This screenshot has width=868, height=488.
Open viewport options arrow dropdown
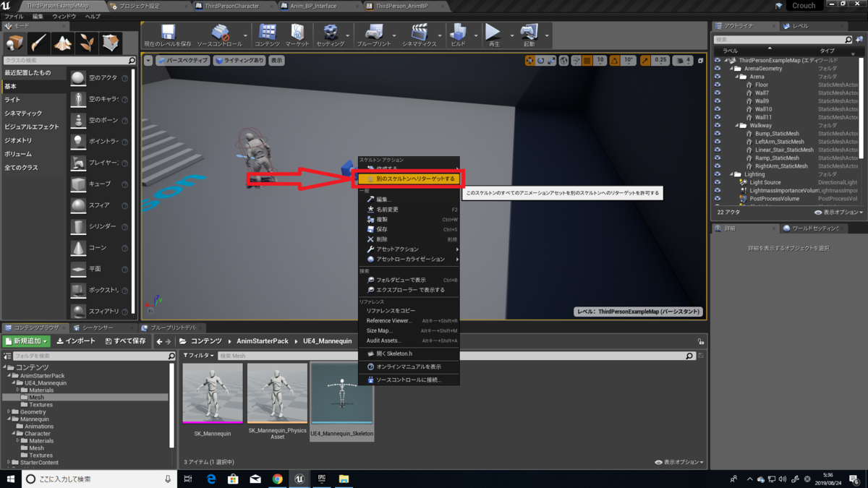tap(148, 61)
